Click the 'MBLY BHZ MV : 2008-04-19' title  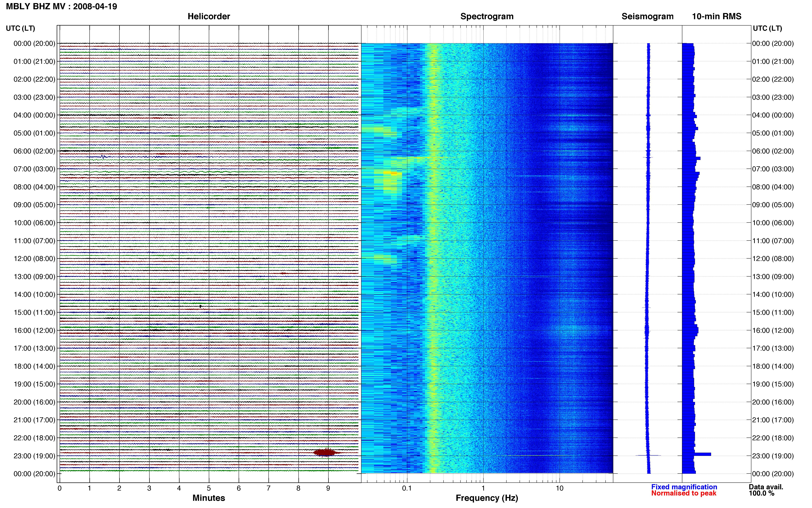click(61, 6)
